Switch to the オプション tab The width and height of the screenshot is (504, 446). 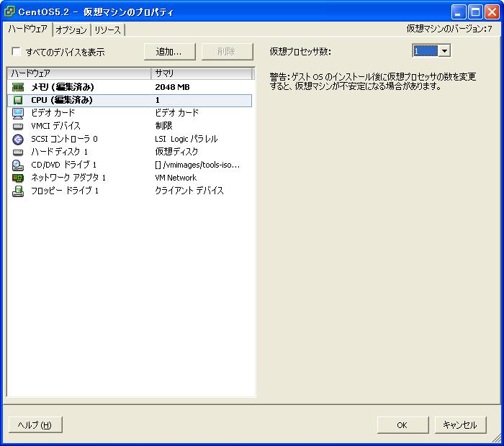pos(71,30)
